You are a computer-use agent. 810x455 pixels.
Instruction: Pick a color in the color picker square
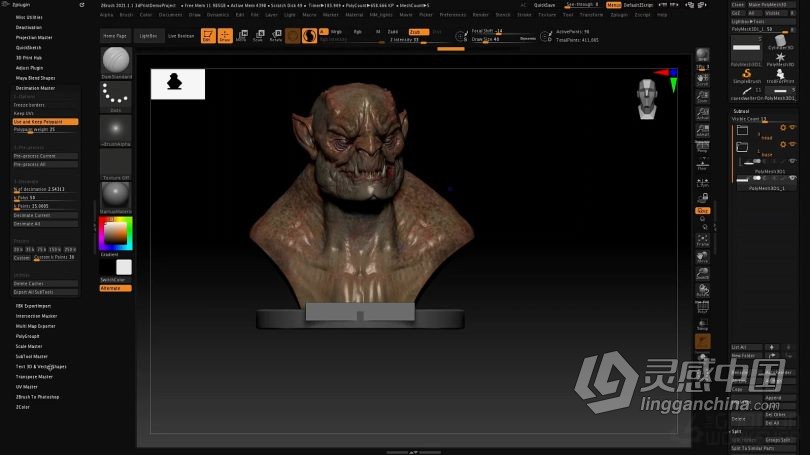pos(116,233)
